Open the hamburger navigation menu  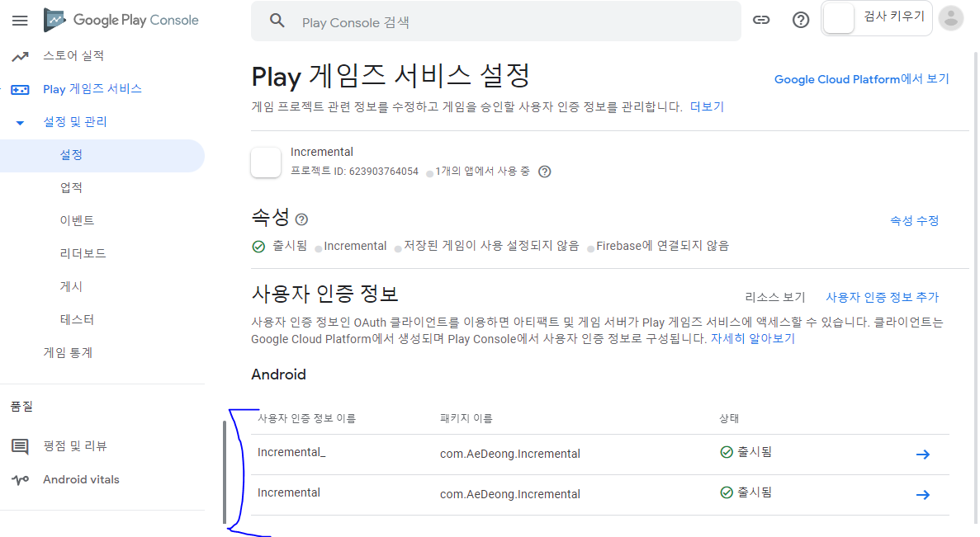20,21
